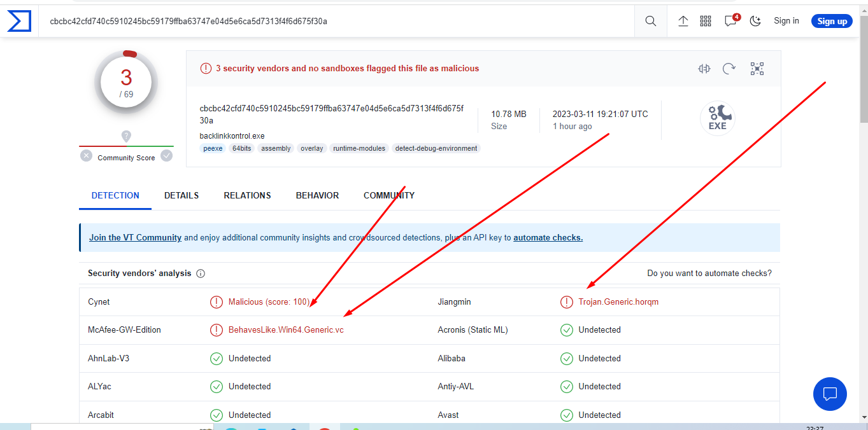This screenshot has width=868, height=430.
Task: Click 'BehavesLike.Win64.Generic.vc' detection text
Action: (x=286, y=330)
